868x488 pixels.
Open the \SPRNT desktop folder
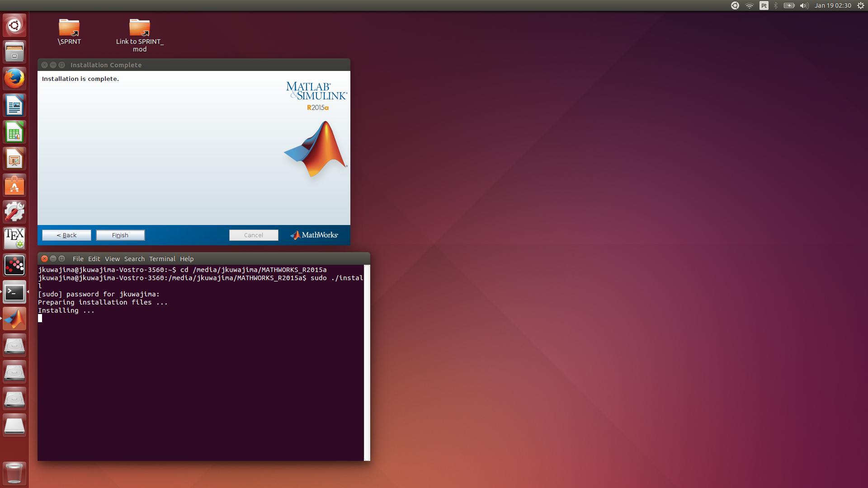click(x=69, y=32)
